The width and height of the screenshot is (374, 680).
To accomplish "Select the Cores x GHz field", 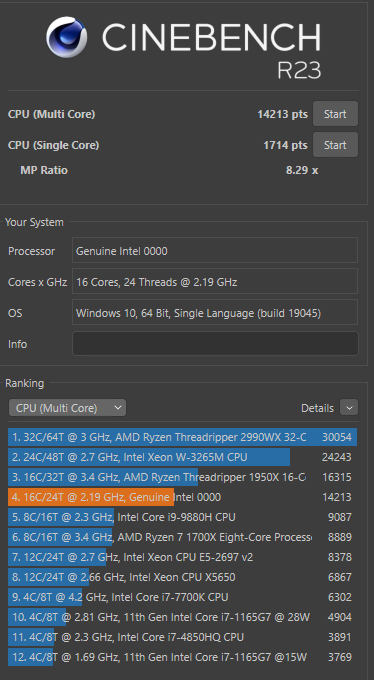I will [x=215, y=281].
